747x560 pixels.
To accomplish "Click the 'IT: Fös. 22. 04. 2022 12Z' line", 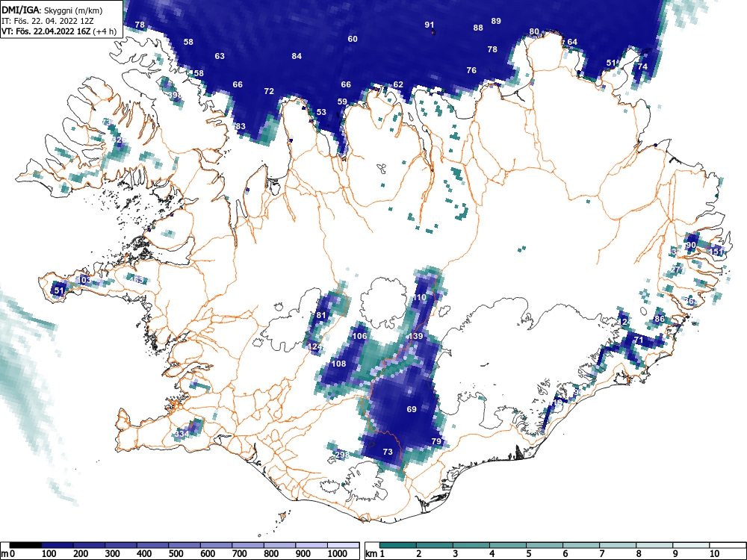I will (47, 21).
